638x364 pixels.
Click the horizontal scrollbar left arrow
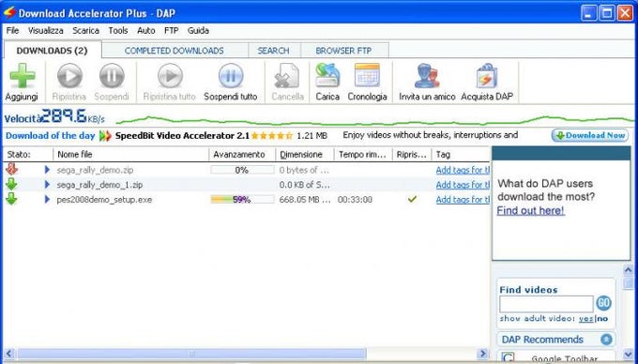pyautogui.click(x=9, y=354)
